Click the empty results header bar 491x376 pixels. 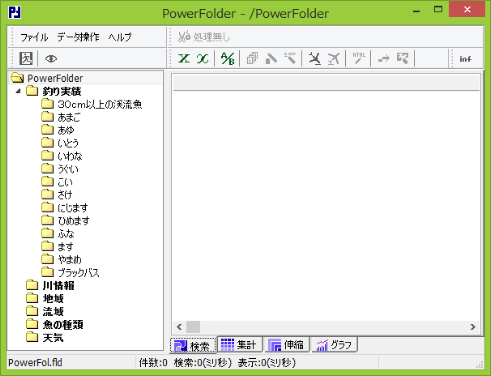click(326, 82)
